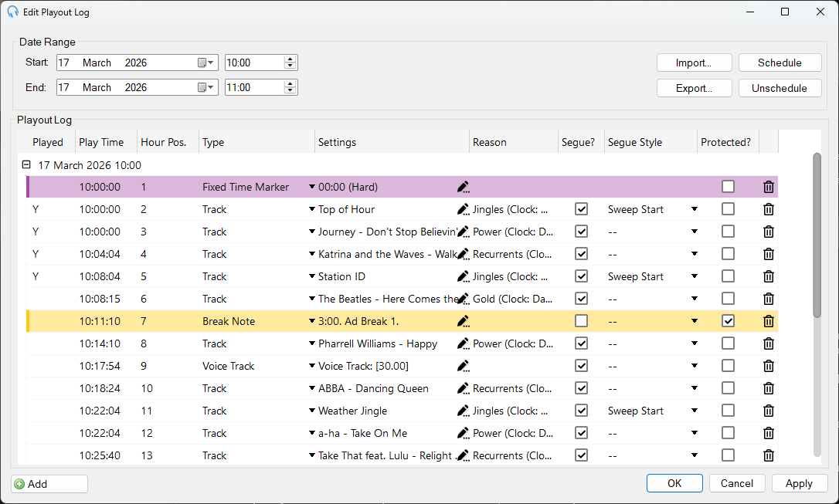Click the playout log vertical scrollbar thumb
Screen dimensions: 839x504
click(817, 235)
